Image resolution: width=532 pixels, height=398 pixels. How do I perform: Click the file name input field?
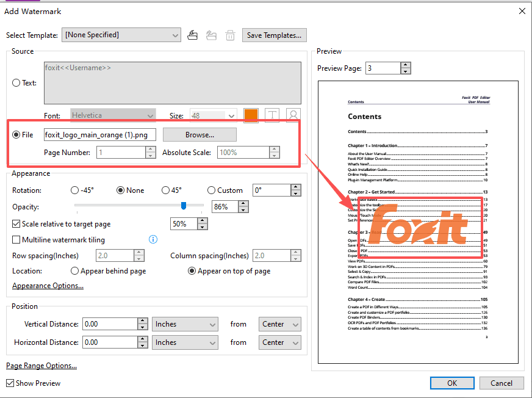click(100, 135)
